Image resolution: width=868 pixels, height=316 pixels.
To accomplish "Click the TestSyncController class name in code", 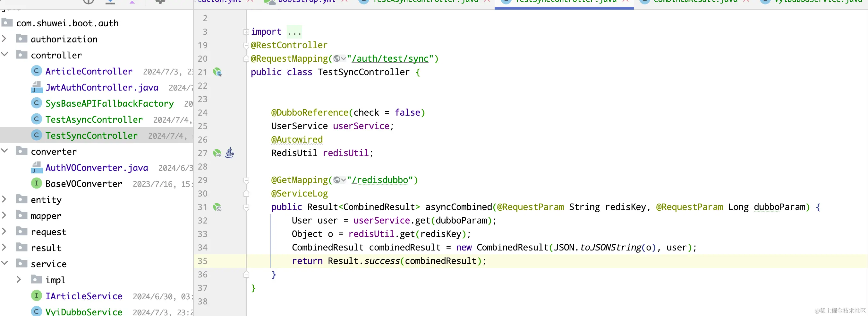I will click(363, 72).
